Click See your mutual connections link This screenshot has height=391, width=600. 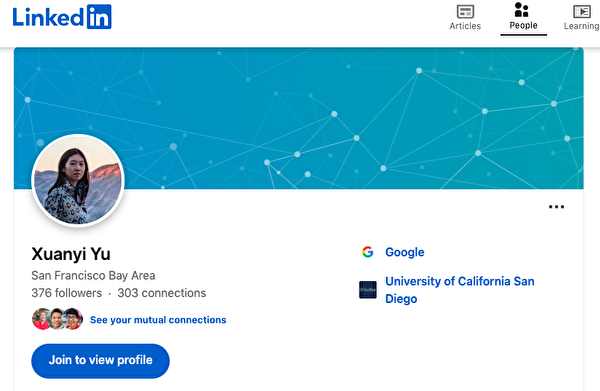tap(158, 320)
